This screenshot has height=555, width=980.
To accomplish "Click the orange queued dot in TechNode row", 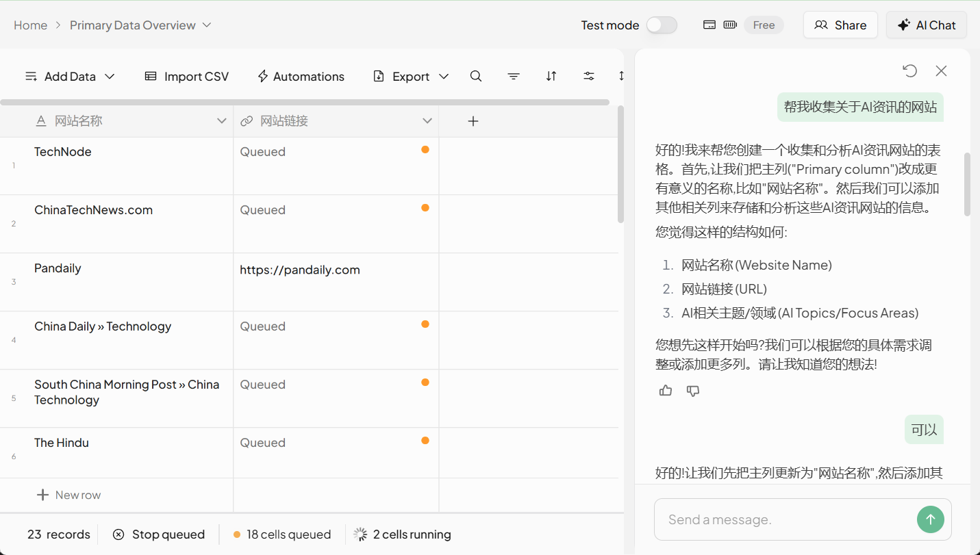I will [425, 149].
